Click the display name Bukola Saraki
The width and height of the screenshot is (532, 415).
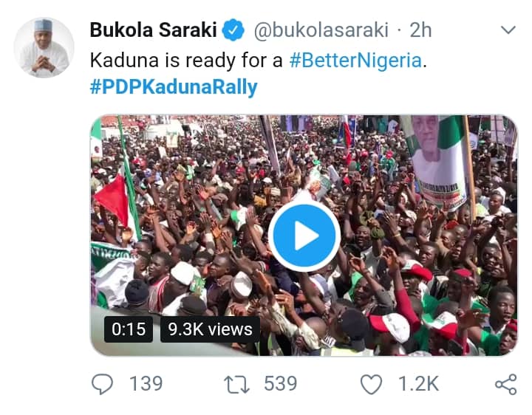[153, 31]
